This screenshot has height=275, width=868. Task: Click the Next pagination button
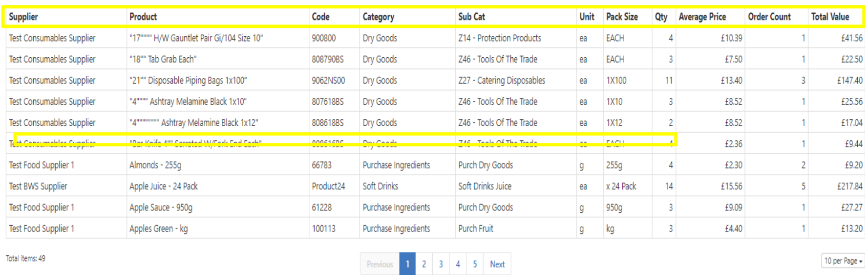tap(497, 264)
